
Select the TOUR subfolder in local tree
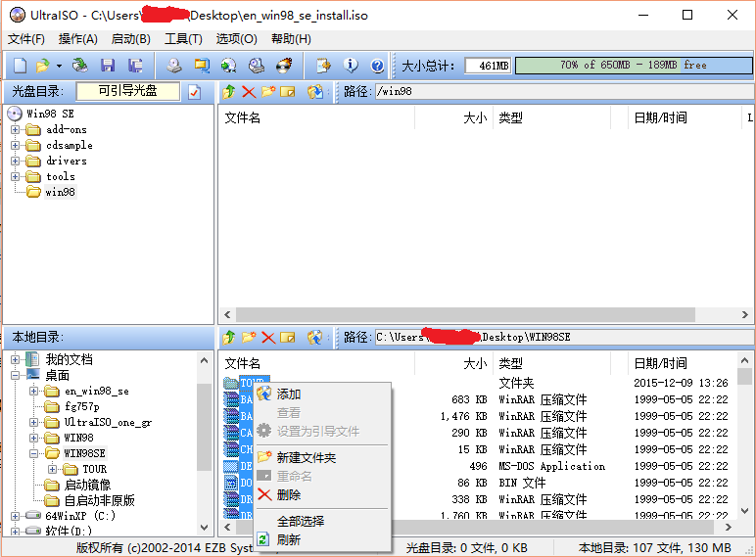(94, 469)
